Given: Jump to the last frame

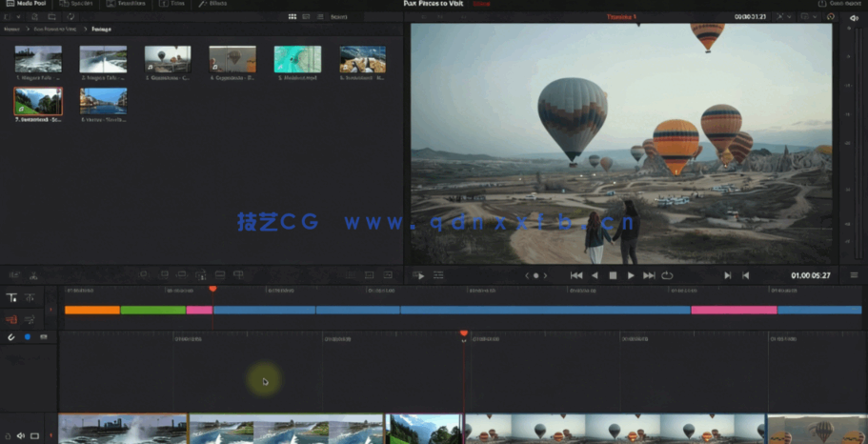Looking at the screenshot, I should coord(649,275).
